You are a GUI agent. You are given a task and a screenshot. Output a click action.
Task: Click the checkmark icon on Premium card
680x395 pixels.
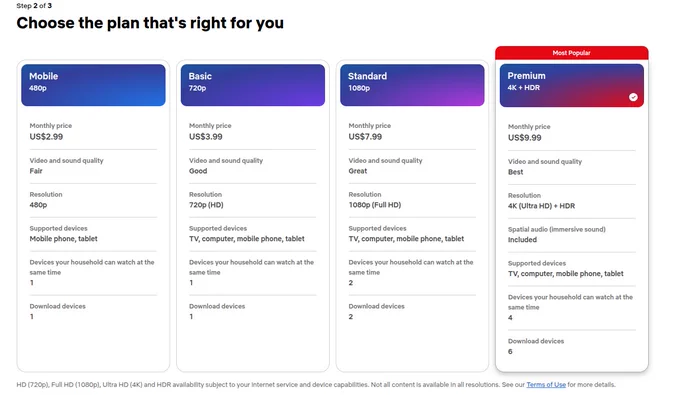coord(633,97)
